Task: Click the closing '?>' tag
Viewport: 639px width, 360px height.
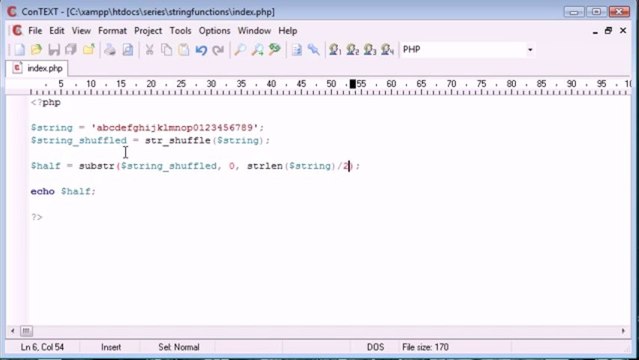Action: click(x=37, y=217)
